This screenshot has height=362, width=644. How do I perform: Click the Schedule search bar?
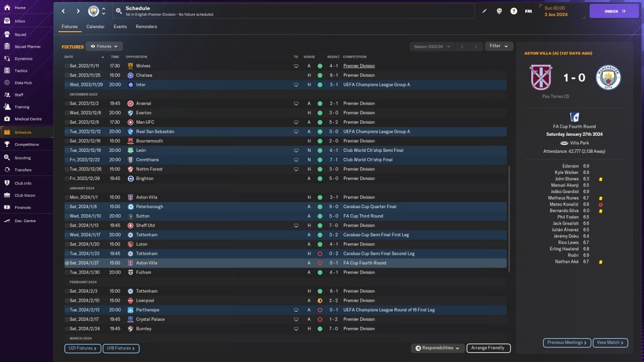tap(294, 11)
